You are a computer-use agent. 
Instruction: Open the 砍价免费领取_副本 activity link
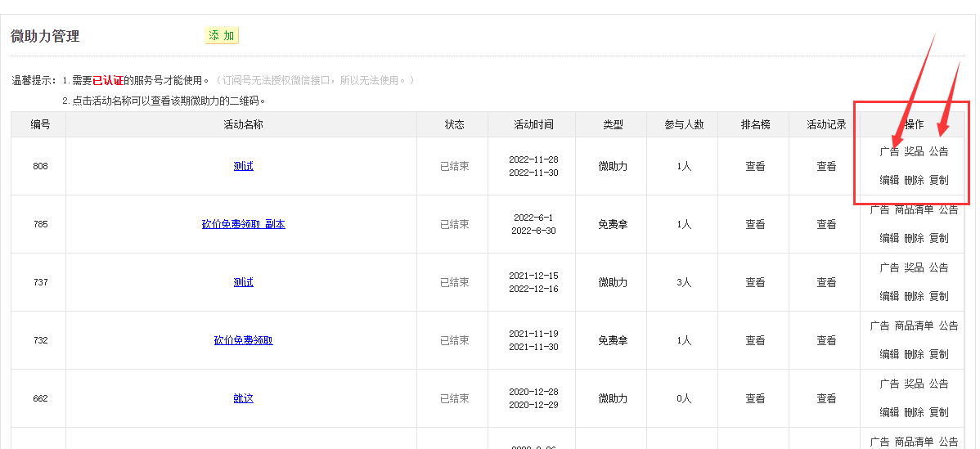[243, 224]
